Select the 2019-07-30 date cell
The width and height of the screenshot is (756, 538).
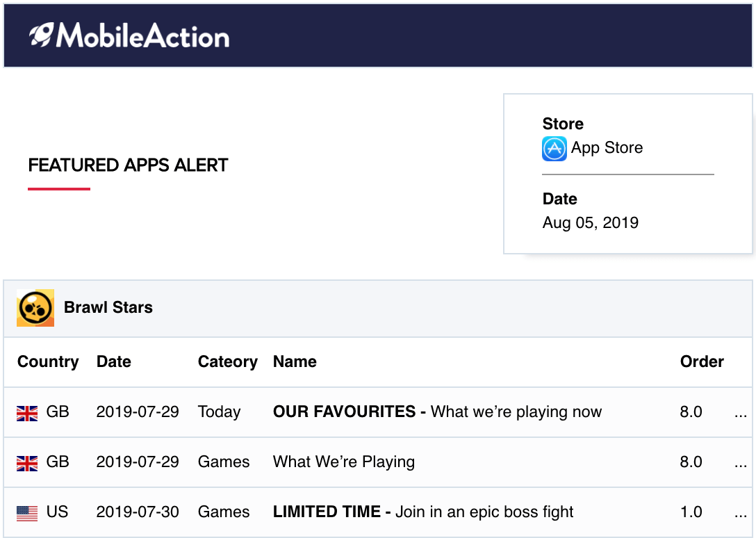tap(138, 512)
